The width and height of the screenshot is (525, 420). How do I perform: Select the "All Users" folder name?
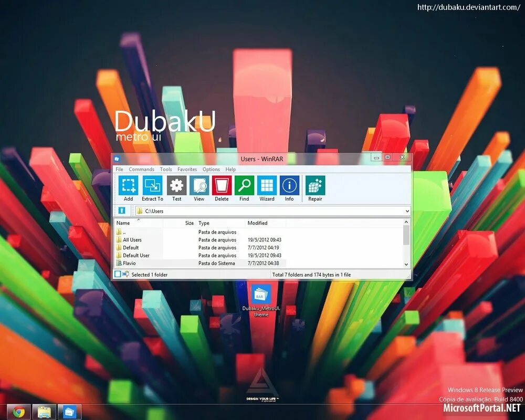[x=132, y=240]
